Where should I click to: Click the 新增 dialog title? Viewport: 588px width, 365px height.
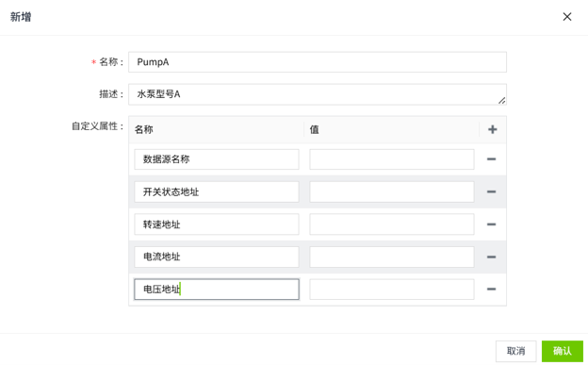click(x=21, y=17)
